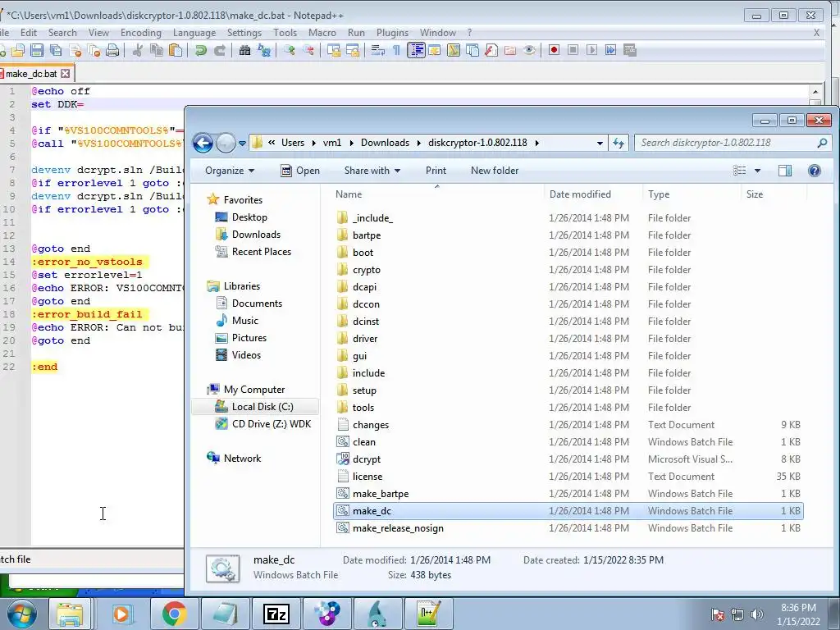Image resolution: width=840 pixels, height=630 pixels.
Task: Click Run Macro Multiple Times icon
Action: pos(610,50)
